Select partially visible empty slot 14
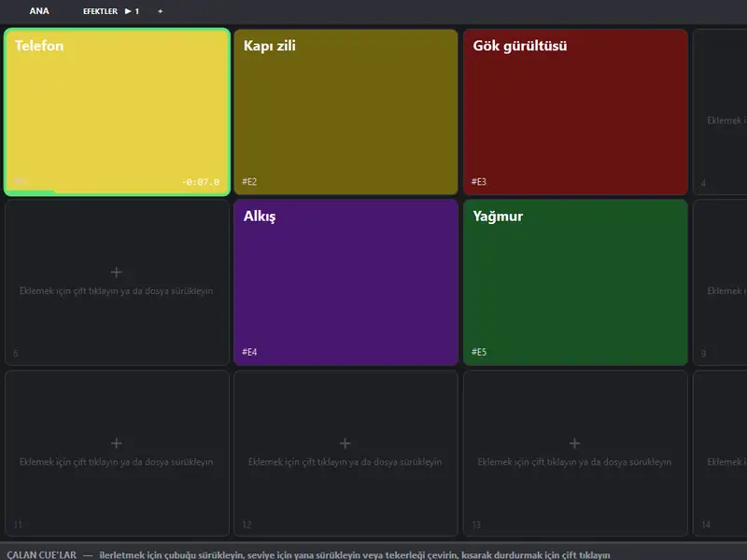This screenshot has height=560, width=747. point(720,454)
